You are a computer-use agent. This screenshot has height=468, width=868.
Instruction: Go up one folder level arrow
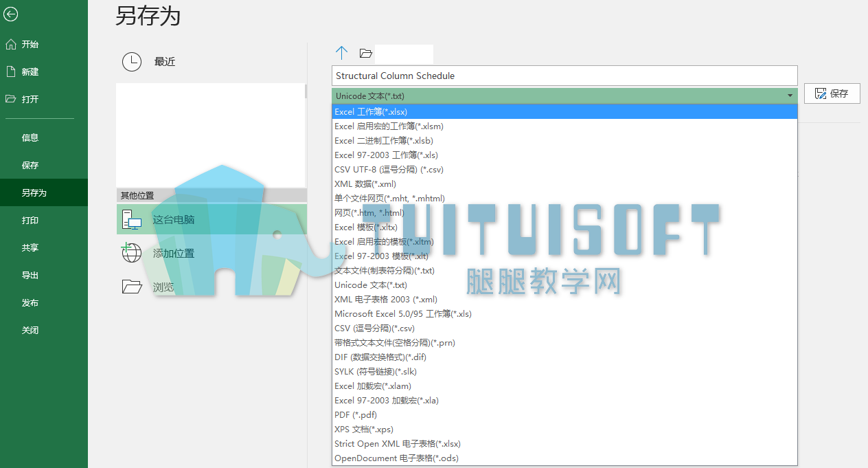click(x=341, y=53)
